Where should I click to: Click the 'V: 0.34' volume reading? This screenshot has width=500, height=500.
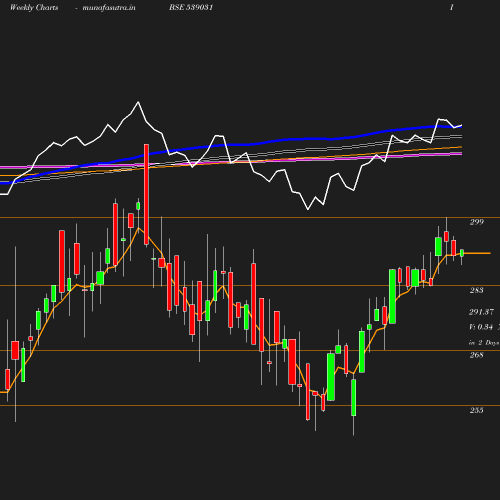[x=481, y=327]
